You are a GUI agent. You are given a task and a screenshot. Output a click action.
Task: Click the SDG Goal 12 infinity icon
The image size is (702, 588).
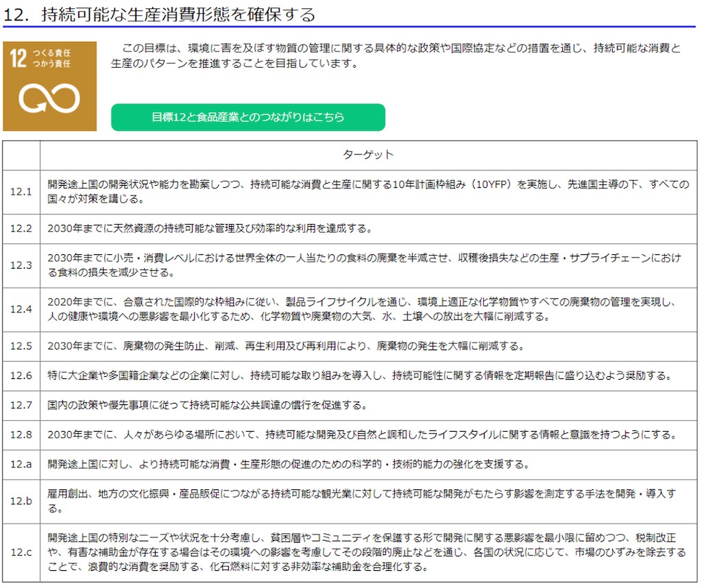click(x=49, y=86)
